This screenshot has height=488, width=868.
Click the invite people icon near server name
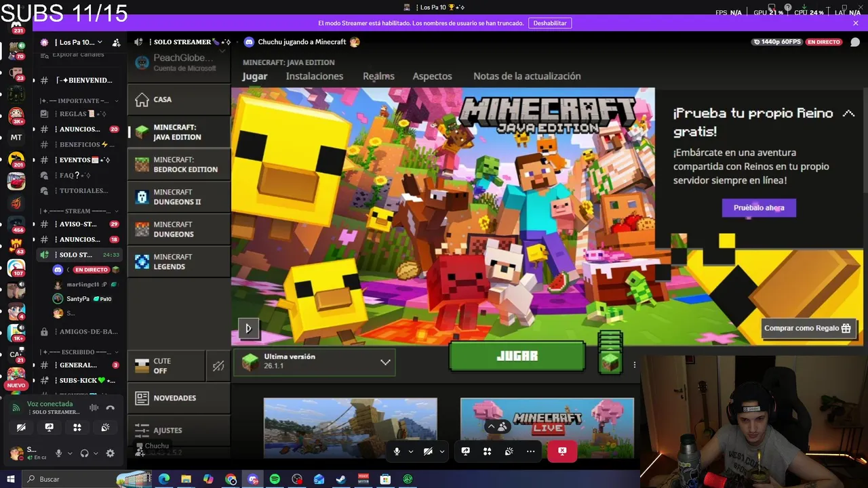click(x=116, y=42)
